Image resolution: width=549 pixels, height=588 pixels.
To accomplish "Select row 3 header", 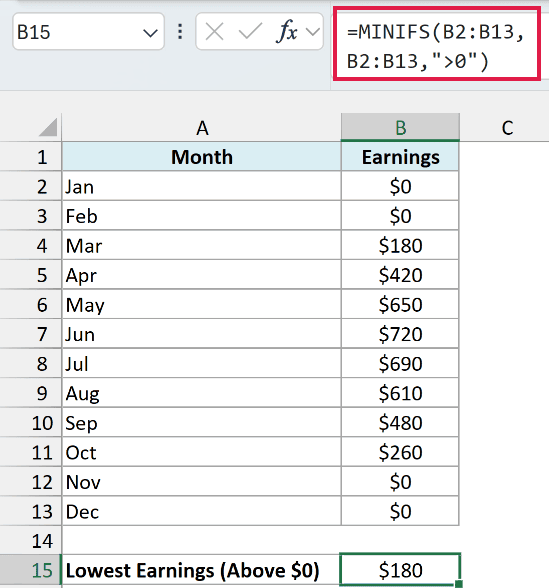I will pyautogui.click(x=31, y=216).
